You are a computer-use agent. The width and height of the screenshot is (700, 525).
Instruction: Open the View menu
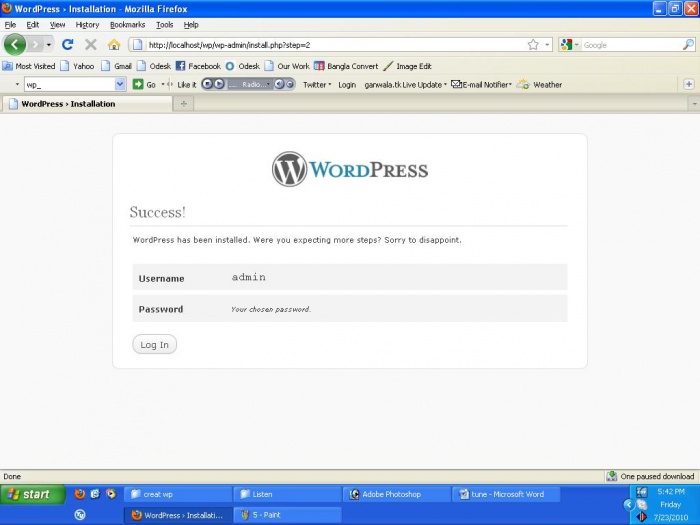tap(57, 25)
